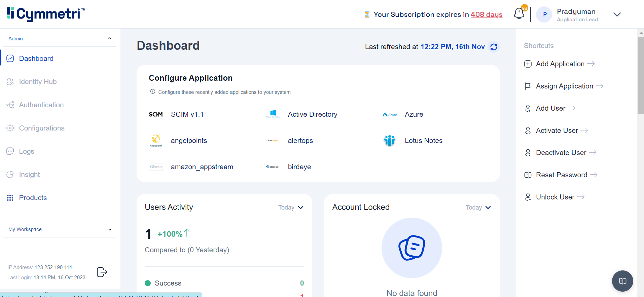Click the Reset Password shortcut
This screenshot has height=297, width=644.
(561, 175)
